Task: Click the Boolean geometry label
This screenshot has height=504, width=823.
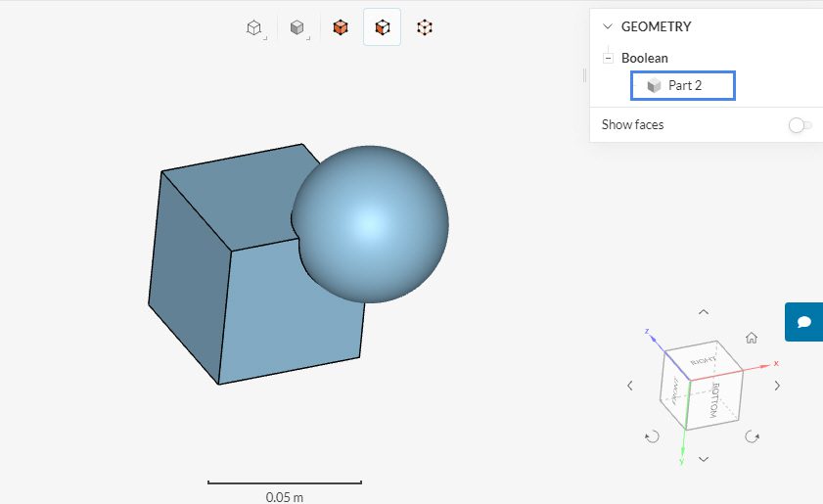Action: pos(644,58)
